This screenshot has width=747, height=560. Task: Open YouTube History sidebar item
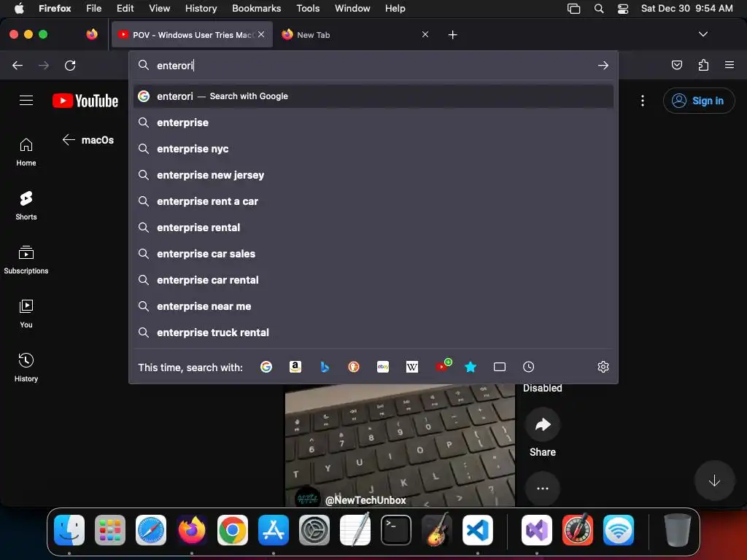tap(26, 367)
